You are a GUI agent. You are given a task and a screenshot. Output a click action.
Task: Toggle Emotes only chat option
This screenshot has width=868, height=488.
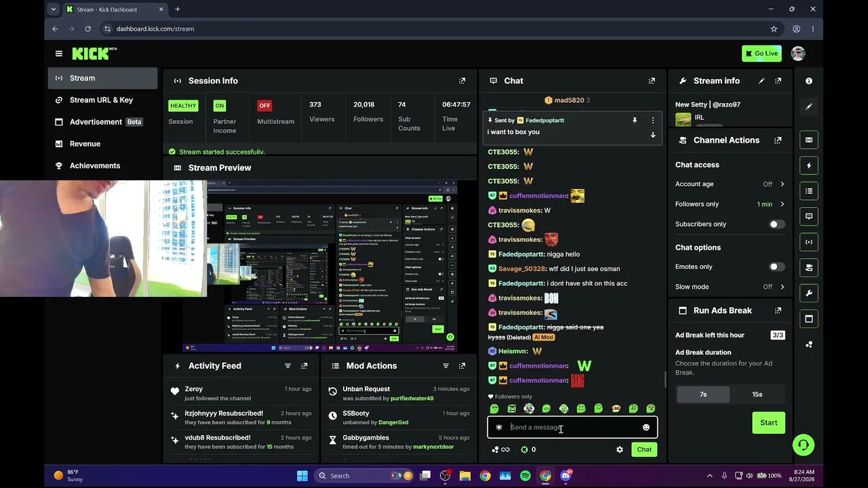tap(777, 267)
